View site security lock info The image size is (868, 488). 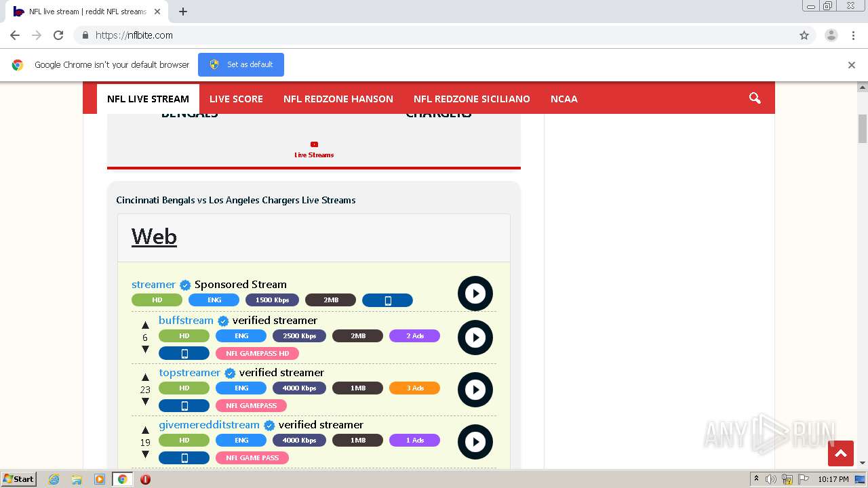85,35
